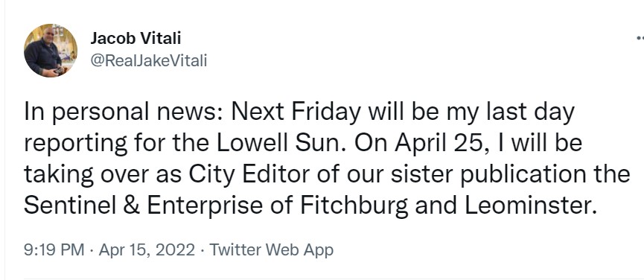Click the word 'Leominster' in the tweet

pos(530,206)
